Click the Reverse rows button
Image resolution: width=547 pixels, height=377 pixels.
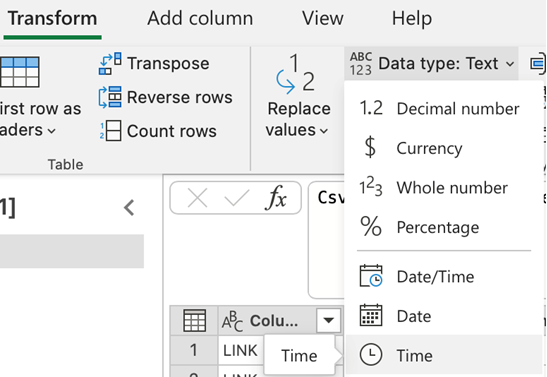coord(166,97)
